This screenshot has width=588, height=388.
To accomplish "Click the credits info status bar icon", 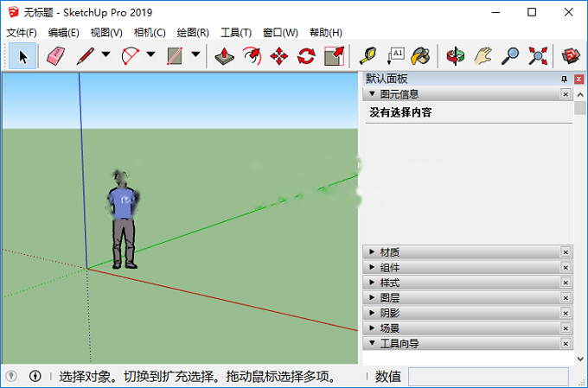I will [35, 376].
